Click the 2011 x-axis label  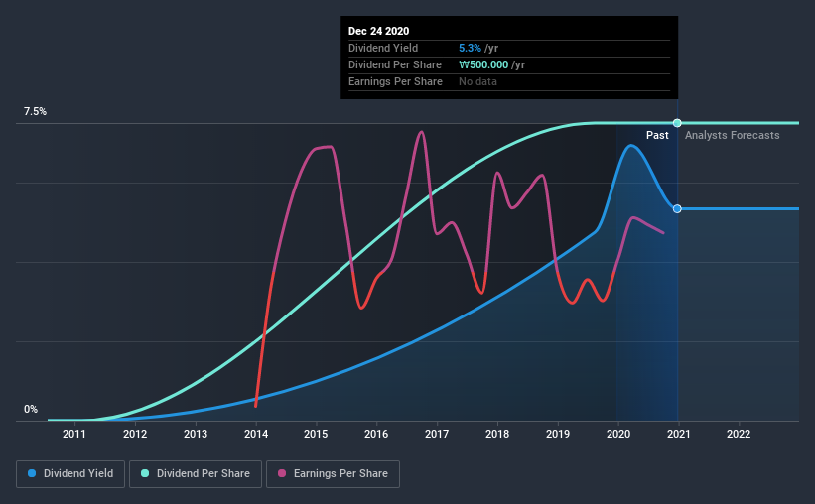tap(74, 434)
